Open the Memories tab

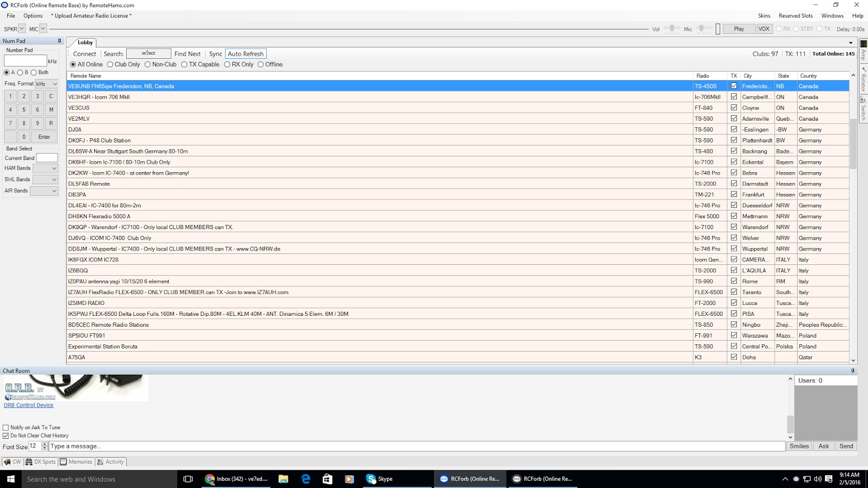[76, 462]
